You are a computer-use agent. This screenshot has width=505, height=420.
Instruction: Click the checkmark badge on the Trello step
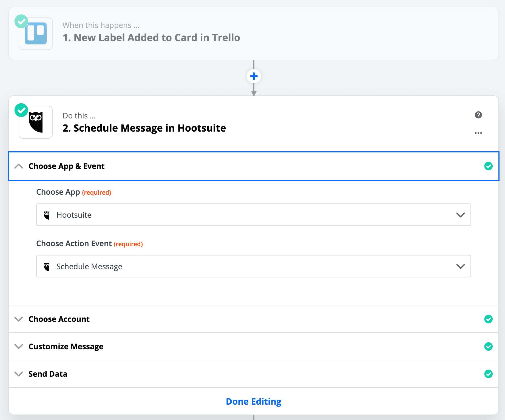(x=21, y=21)
